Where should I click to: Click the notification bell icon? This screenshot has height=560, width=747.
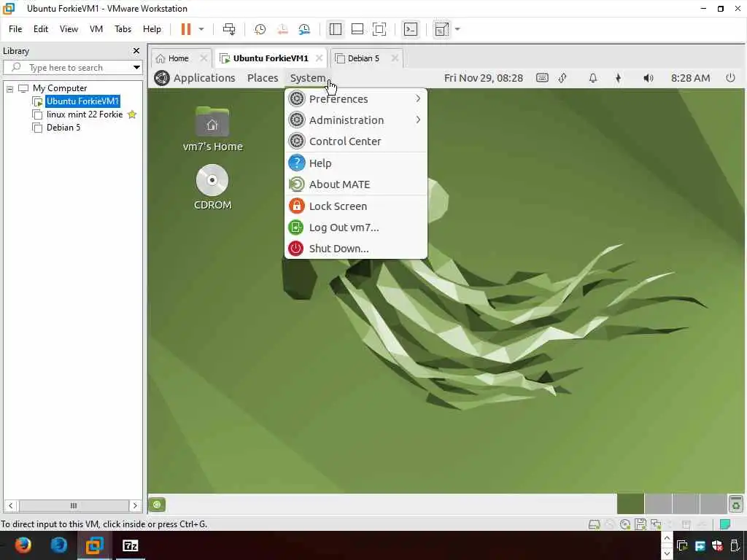click(592, 78)
